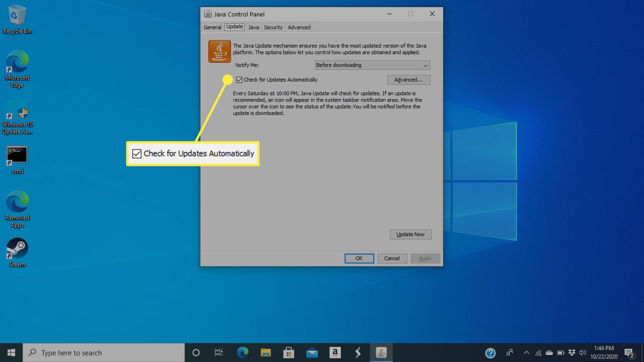Open the Advanced tab

click(299, 27)
